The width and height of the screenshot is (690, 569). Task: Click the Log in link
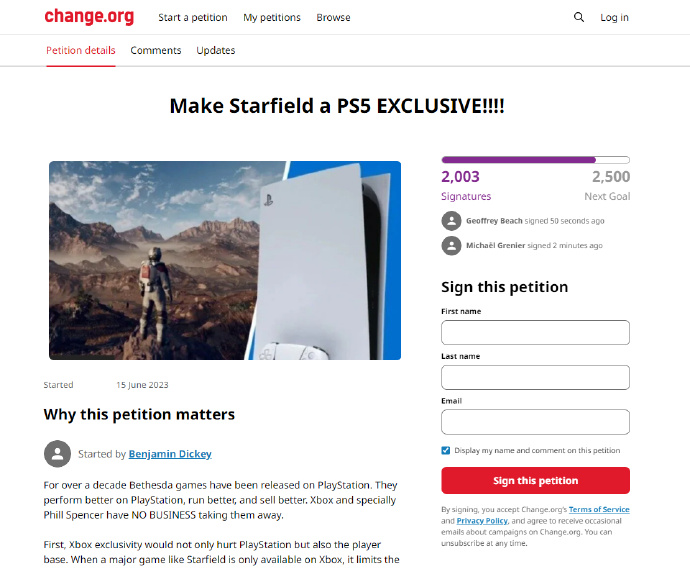tap(614, 18)
